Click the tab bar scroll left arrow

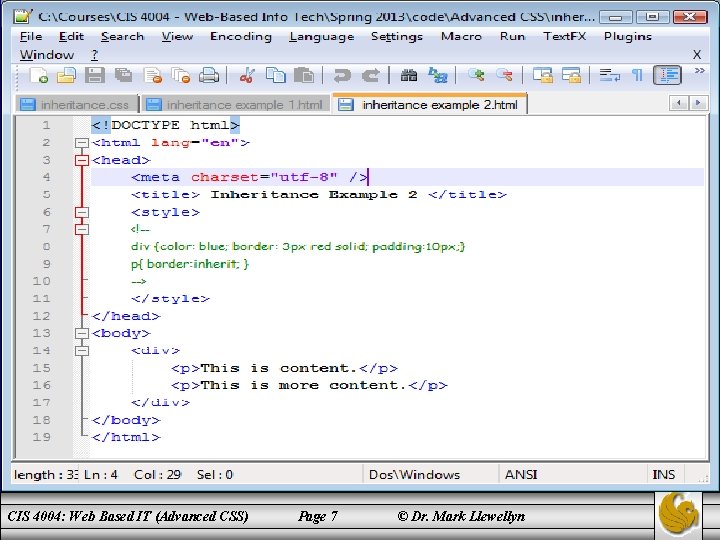coord(679,103)
